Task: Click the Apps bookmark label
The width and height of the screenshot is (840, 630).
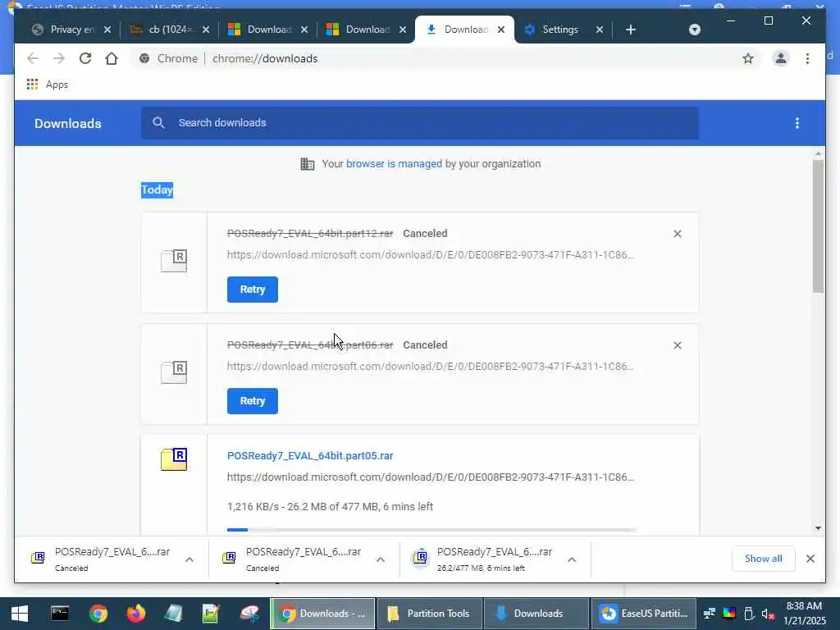Action: (57, 84)
